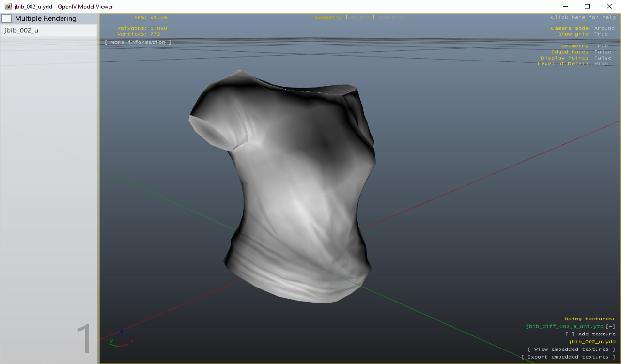Click the XYZ axis gizmo
621x364 pixels.
pos(121,339)
